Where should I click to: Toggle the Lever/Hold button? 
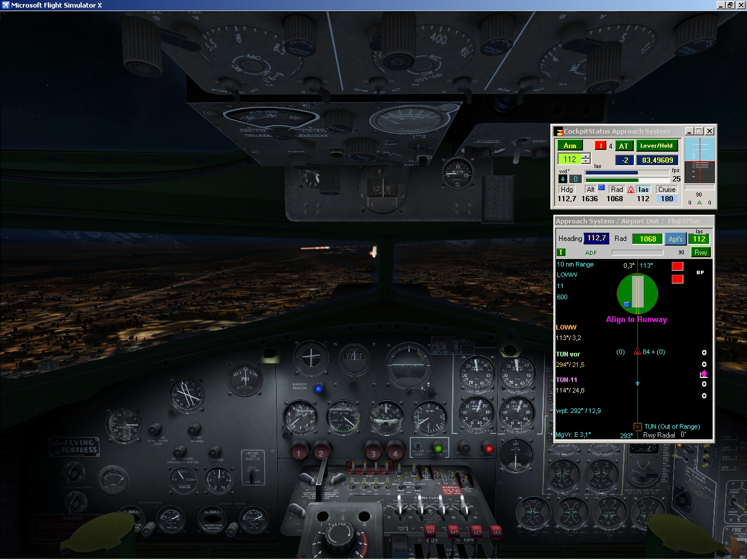pos(657,145)
